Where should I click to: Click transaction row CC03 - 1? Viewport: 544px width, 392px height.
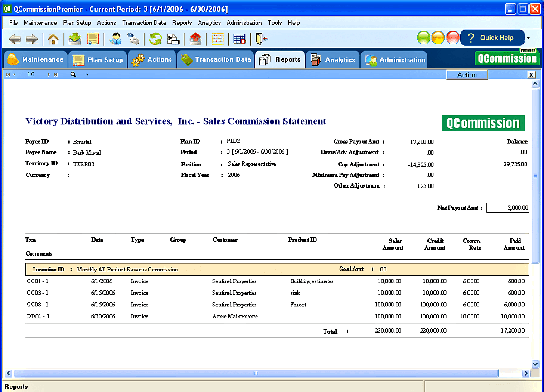point(277,293)
